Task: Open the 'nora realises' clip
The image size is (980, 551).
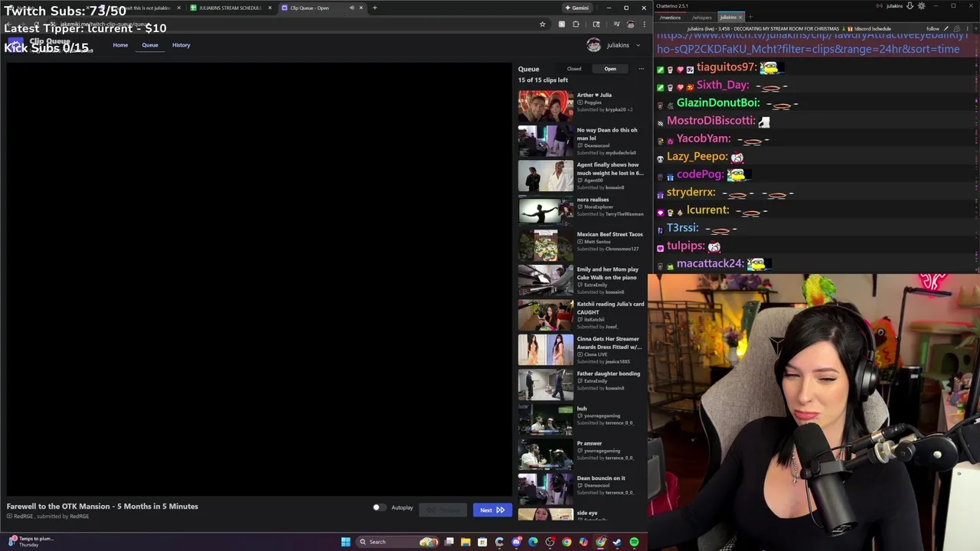Action: click(x=582, y=211)
